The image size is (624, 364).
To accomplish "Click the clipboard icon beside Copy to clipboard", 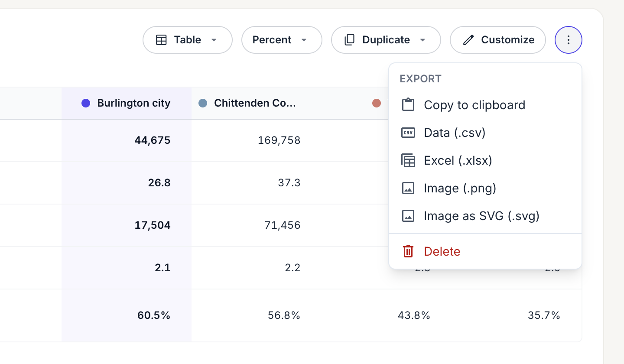I will (x=408, y=105).
